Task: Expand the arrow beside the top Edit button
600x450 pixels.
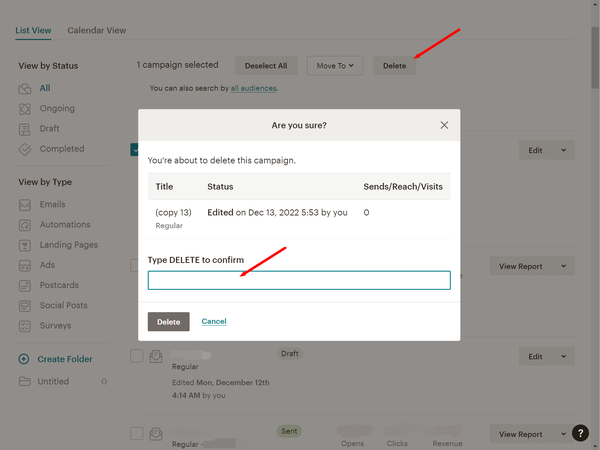Action: click(564, 150)
